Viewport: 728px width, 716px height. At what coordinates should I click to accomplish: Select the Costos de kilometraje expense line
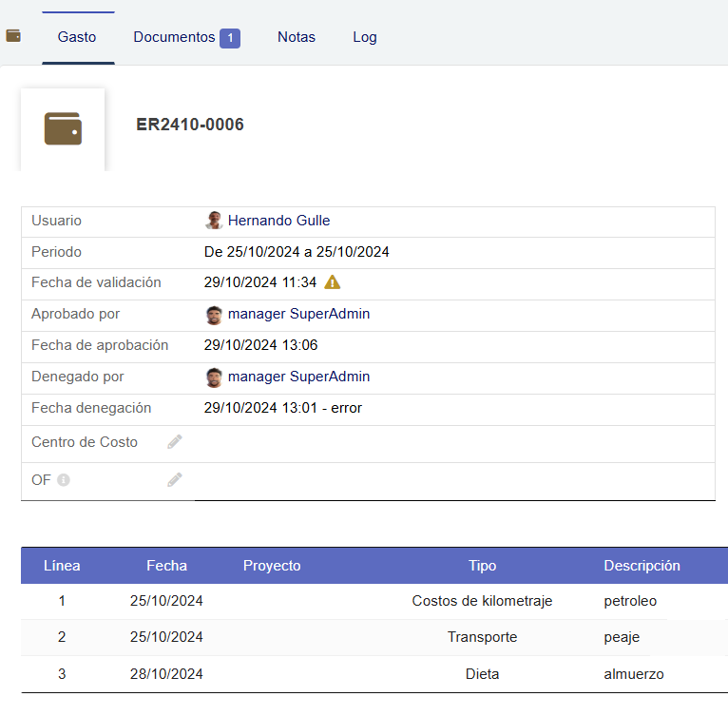coord(482,601)
